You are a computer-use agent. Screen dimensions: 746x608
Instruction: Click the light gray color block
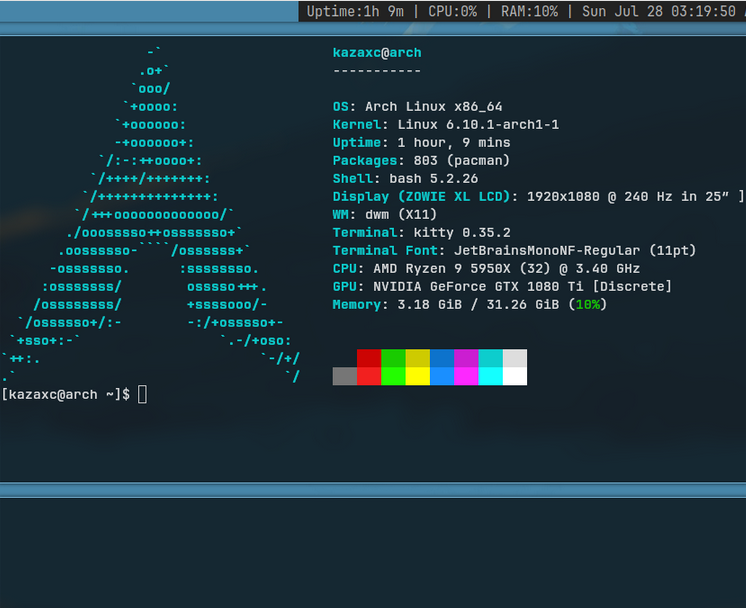pos(515,358)
